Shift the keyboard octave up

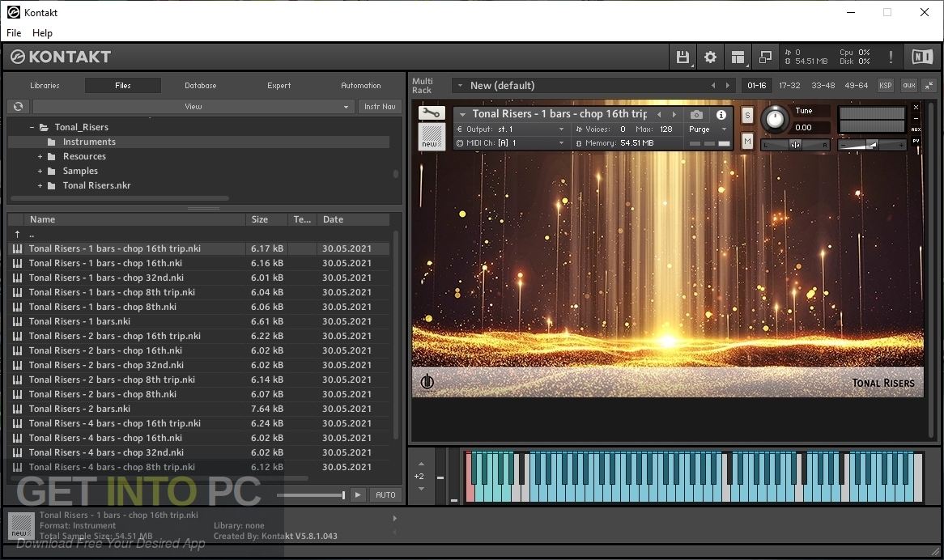coord(421,464)
